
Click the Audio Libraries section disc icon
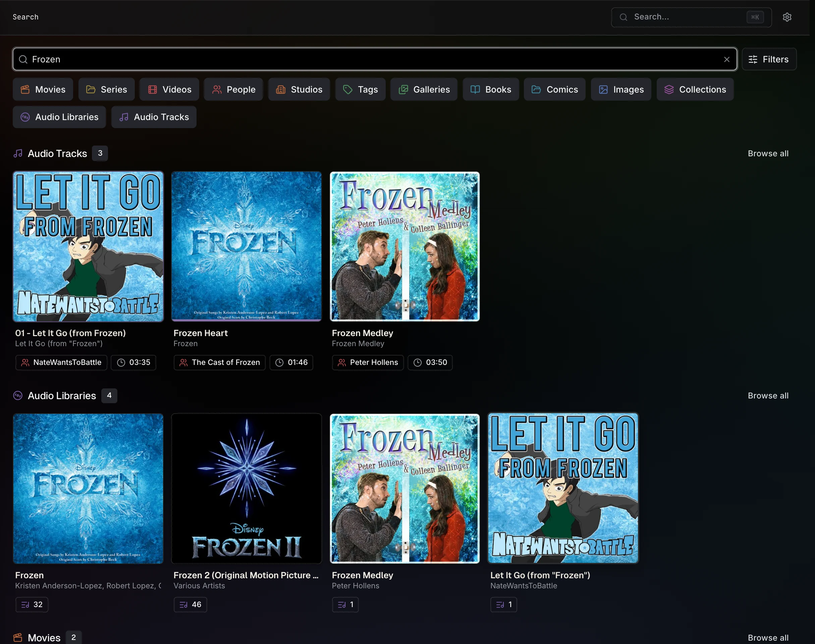tap(18, 395)
